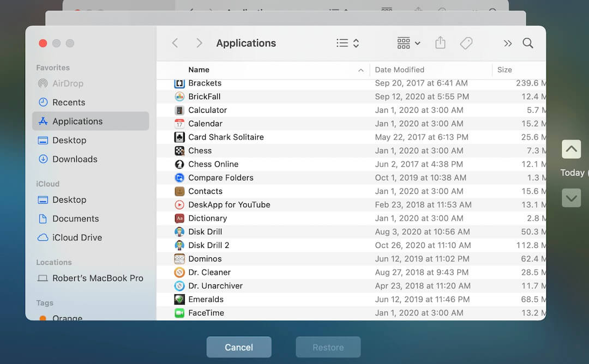The width and height of the screenshot is (589, 364).
Task: Select the Dr. Unarchiver icon
Action: coord(179,286)
